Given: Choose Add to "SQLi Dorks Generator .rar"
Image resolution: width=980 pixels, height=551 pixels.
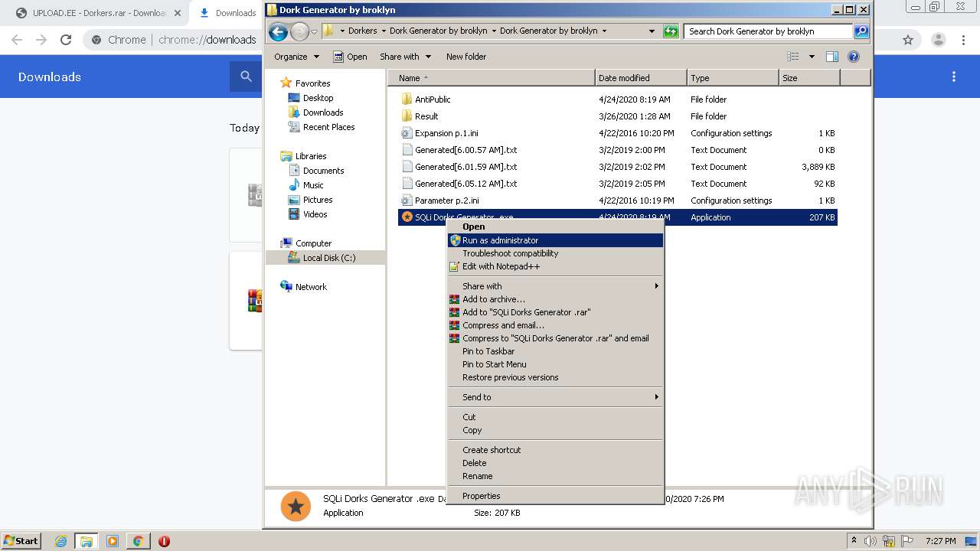Looking at the screenshot, I should tap(555, 312).
